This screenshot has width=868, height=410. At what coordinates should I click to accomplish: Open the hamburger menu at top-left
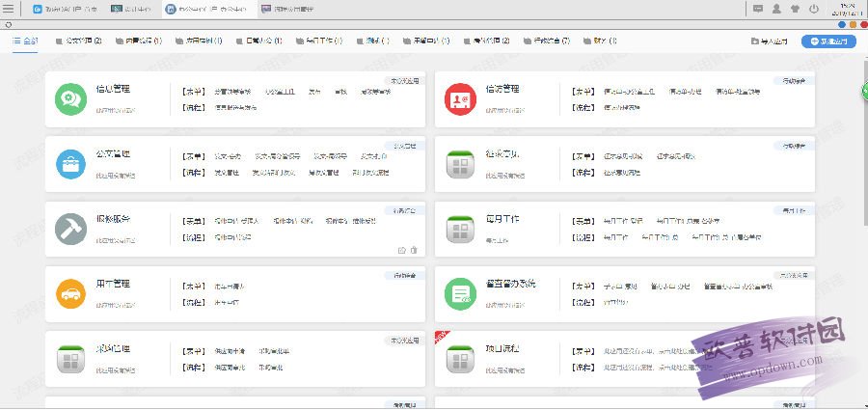(x=9, y=9)
